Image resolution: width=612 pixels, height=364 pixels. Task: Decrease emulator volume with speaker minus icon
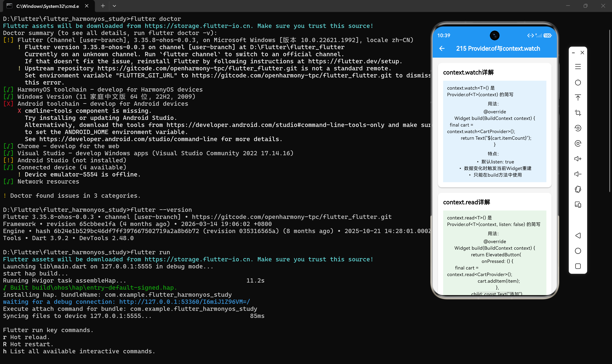(x=578, y=174)
